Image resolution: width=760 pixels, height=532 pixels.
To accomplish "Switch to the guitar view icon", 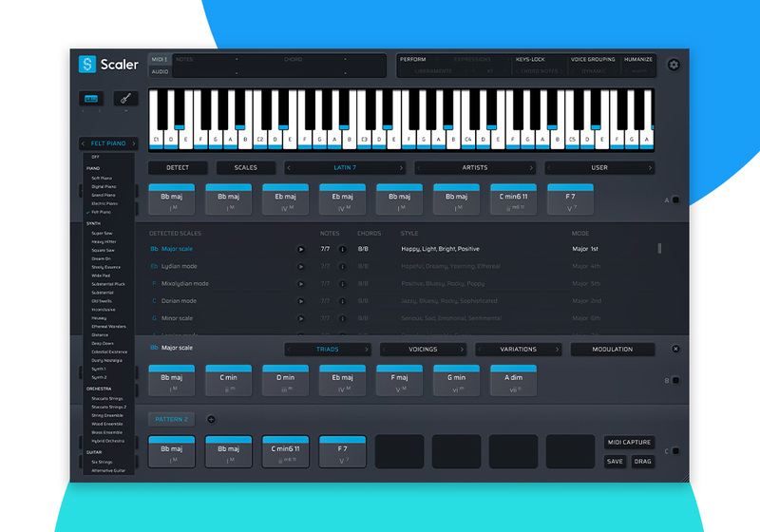I will pyautogui.click(x=125, y=99).
